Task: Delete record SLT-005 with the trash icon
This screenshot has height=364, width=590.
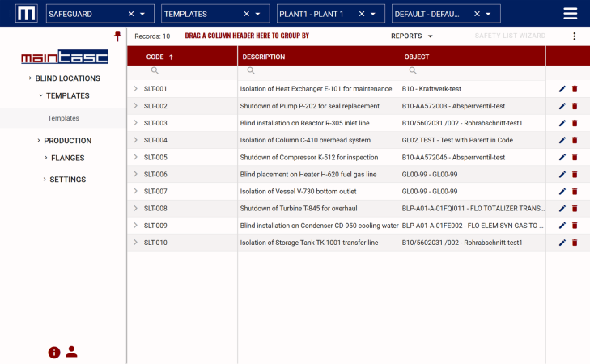Action: pyautogui.click(x=575, y=157)
